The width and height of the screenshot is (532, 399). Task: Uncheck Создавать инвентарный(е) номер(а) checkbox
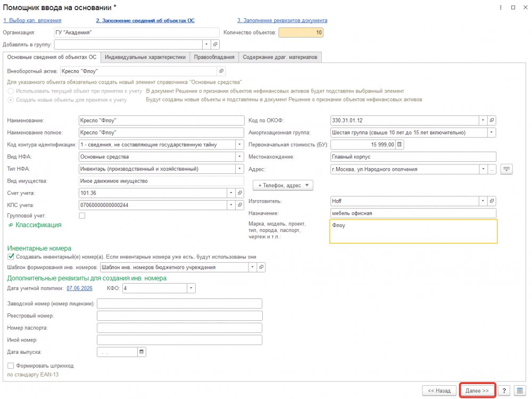click(11, 257)
